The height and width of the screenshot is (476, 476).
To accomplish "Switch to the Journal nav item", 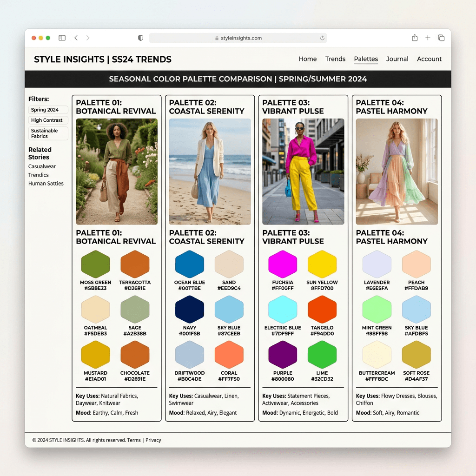I will point(397,59).
